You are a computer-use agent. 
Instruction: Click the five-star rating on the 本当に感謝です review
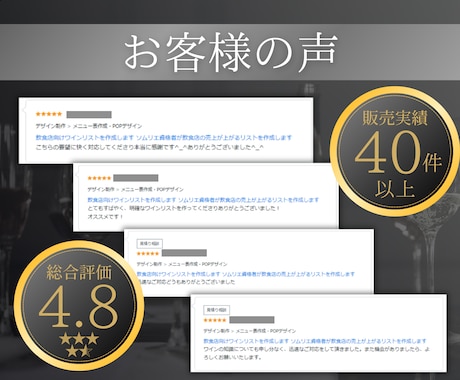coord(49,114)
